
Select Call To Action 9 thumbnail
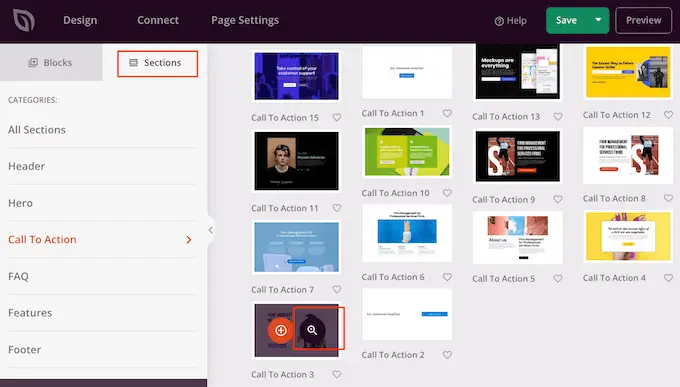(x=518, y=156)
